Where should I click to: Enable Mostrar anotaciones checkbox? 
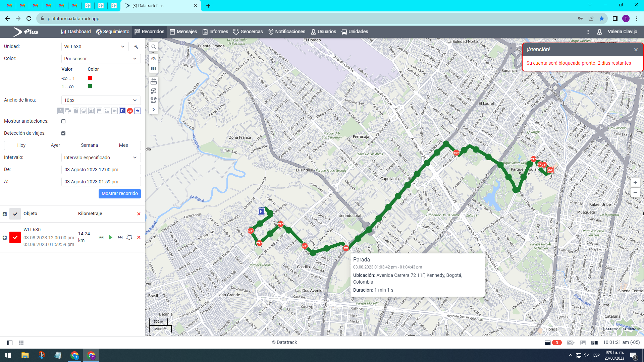pyautogui.click(x=63, y=121)
